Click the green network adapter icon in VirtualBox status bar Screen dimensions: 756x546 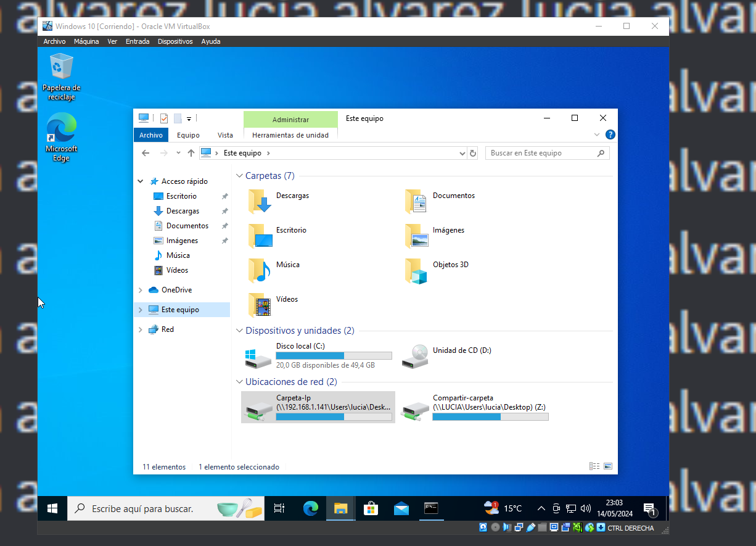coord(577,527)
